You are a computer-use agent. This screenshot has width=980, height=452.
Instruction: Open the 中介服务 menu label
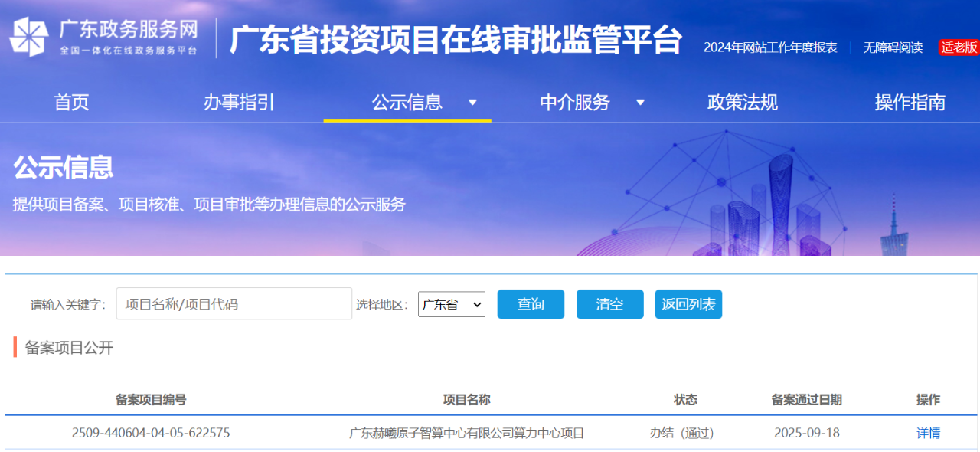pyautogui.click(x=575, y=103)
